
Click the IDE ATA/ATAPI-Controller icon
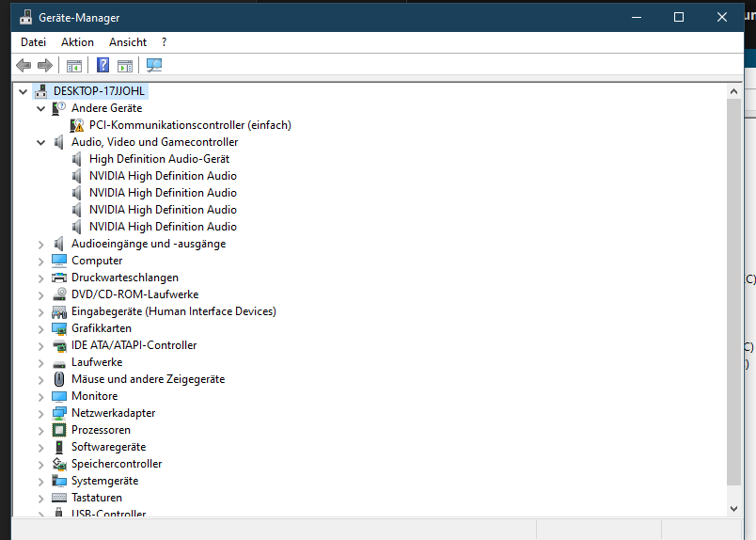59,345
